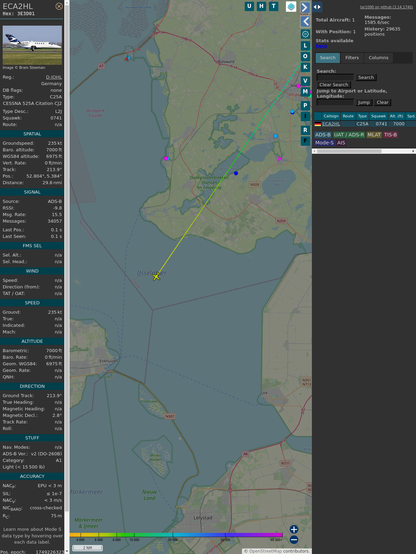
Task: Center map with the crosshair button
Action: tap(305, 34)
